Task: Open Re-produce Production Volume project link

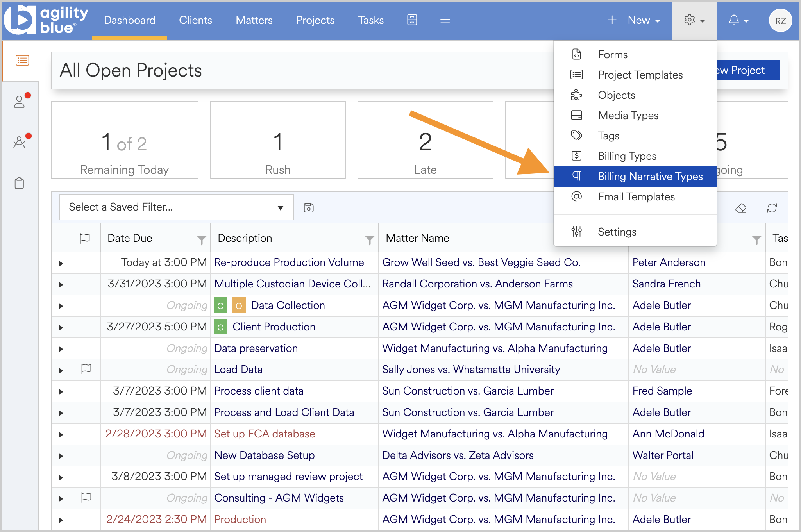Action: 289,262
